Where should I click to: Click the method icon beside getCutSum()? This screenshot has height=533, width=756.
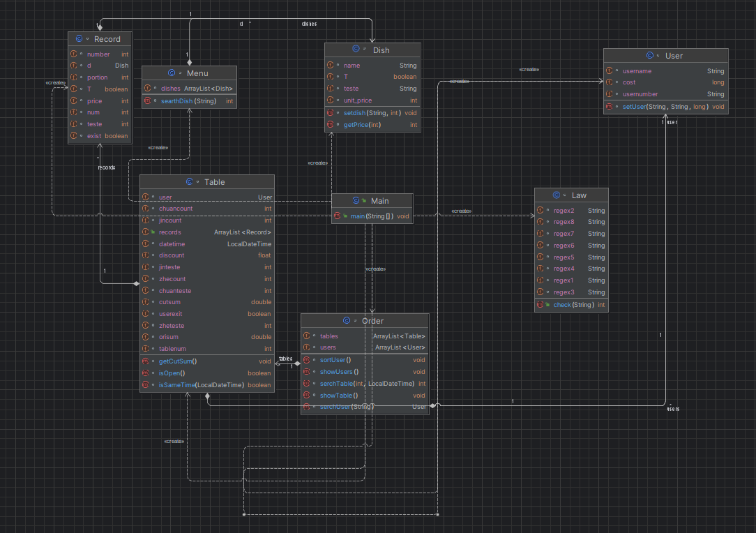146,361
